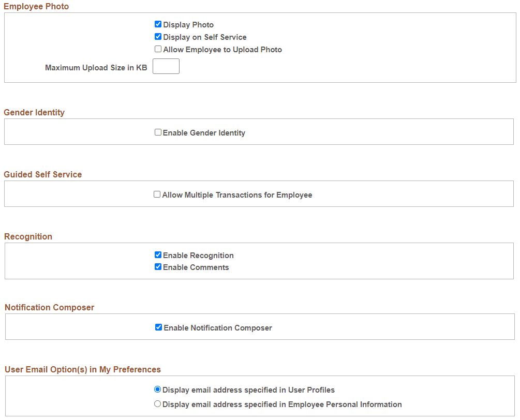Click the Employee Photo section heading

point(36,6)
